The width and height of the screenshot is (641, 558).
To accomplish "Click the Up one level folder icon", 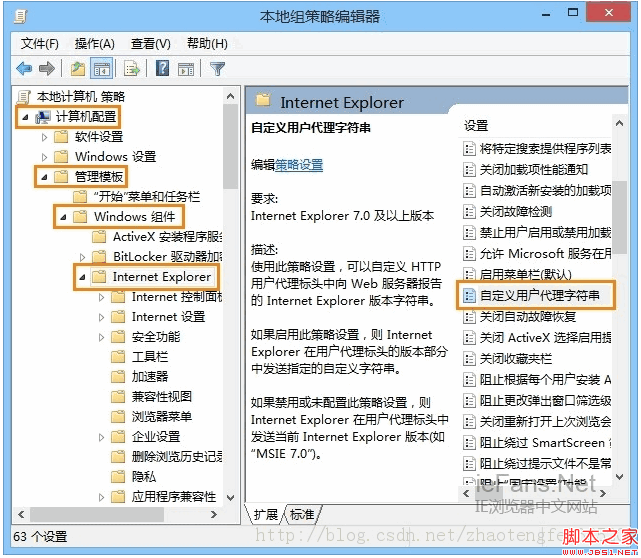I will [x=78, y=68].
